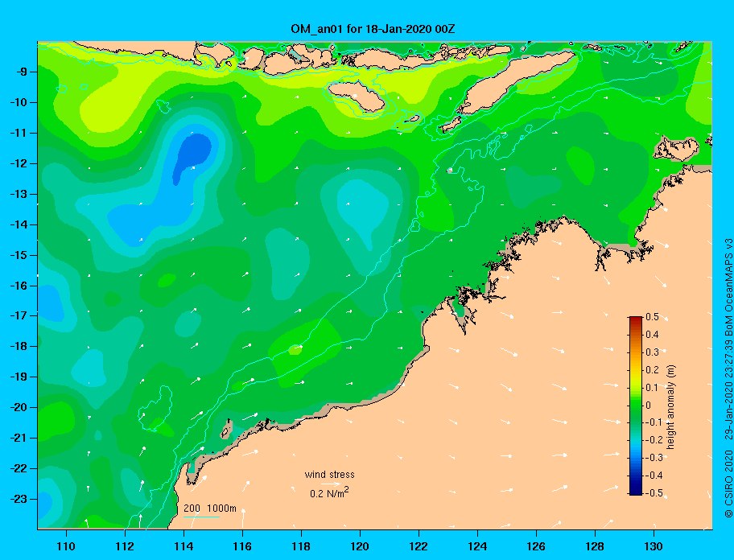734x560 pixels.
Task: Click the 0.2 tick label on color bar
Action: 652,370
